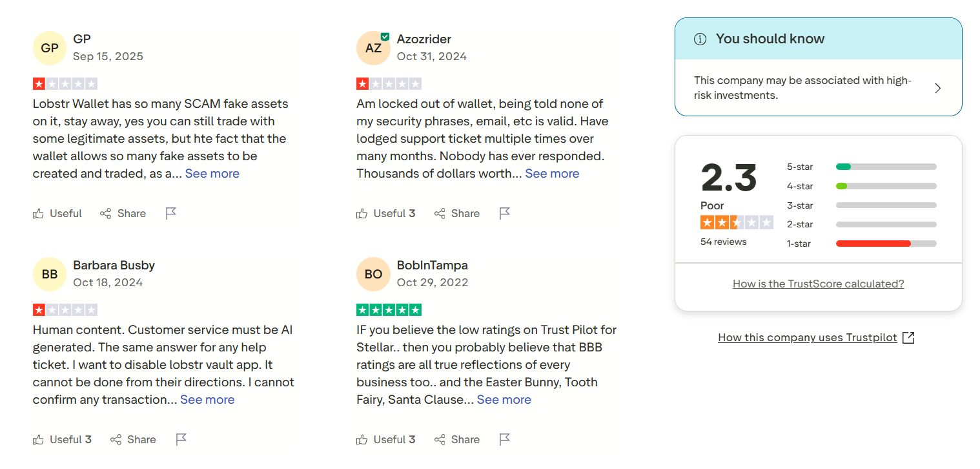
Task: Expand the high-risk investments notice chevron
Action: point(938,89)
